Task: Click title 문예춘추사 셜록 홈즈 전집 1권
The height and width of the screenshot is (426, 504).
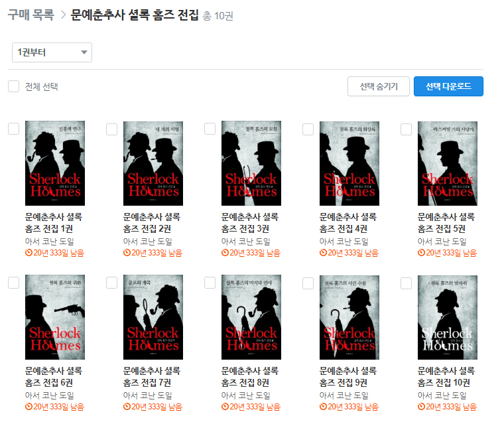Action: click(54, 222)
